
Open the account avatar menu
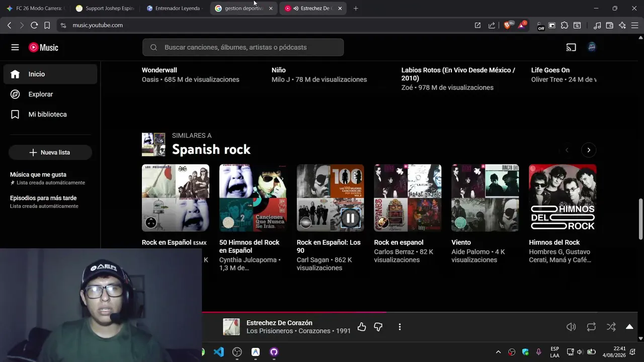[592, 47]
